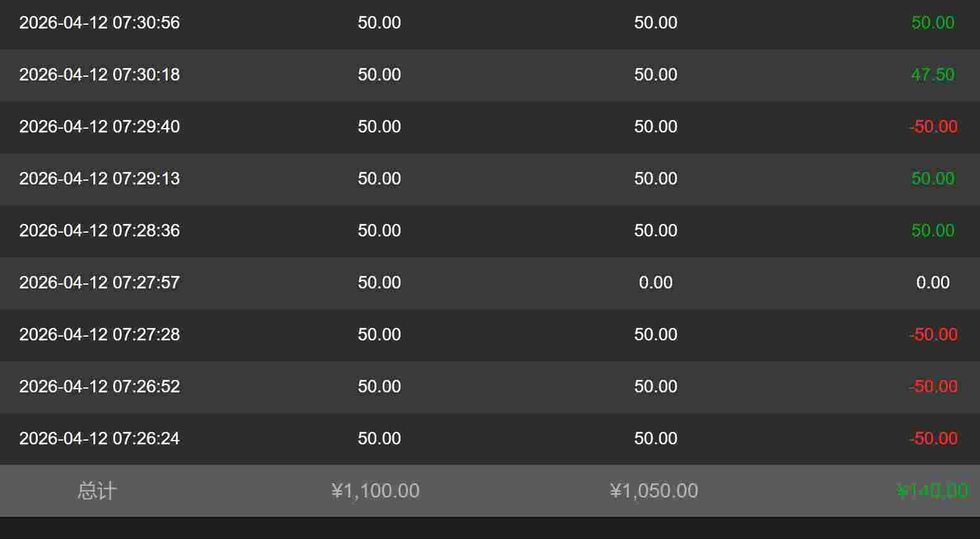Click the 07:29:13 record timestamp
The image size is (980, 539).
click(99, 179)
